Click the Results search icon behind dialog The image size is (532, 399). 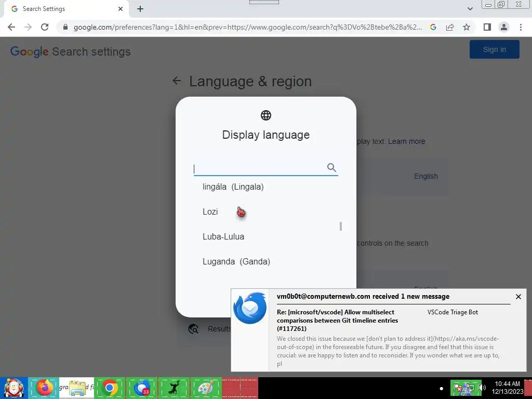193,329
